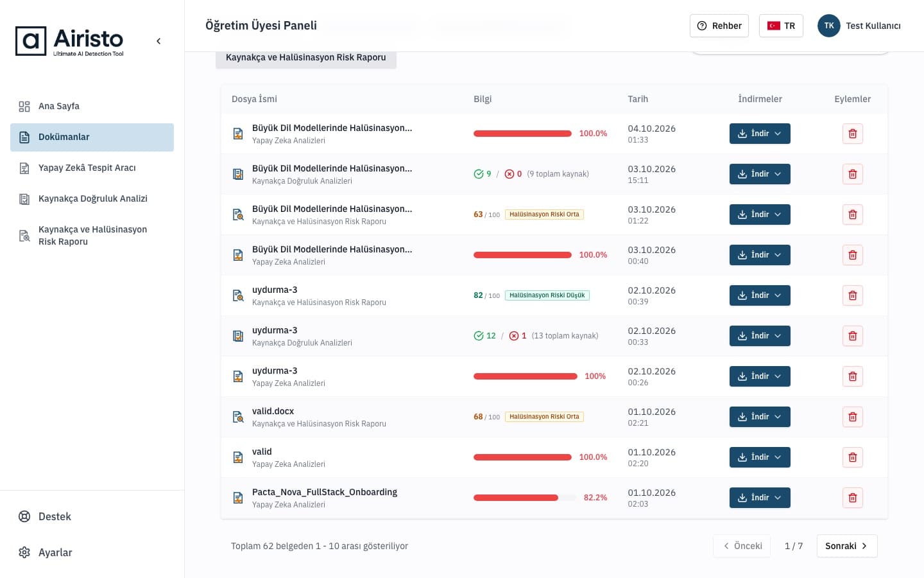Screen dimensions: 924x578
Task: Click the Test Kullanıcı name
Action: [x=873, y=26]
